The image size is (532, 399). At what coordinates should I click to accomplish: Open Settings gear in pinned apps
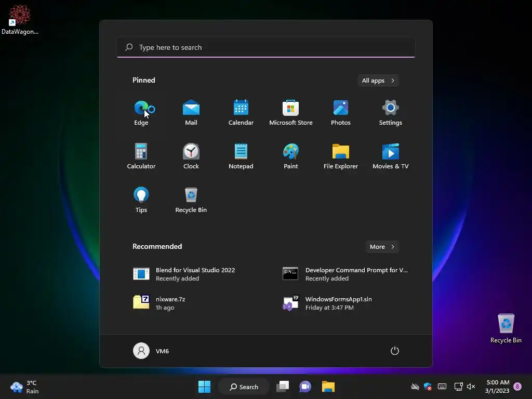tap(391, 113)
